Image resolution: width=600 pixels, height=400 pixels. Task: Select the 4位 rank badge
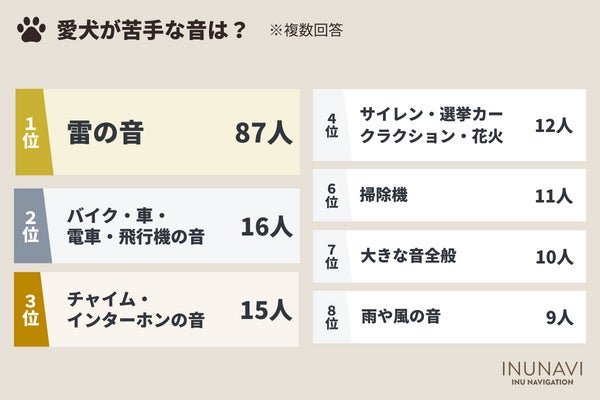coord(331,126)
